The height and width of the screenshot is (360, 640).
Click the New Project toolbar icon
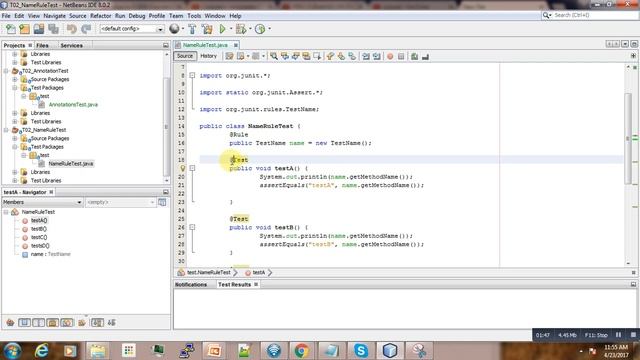click(x=24, y=29)
